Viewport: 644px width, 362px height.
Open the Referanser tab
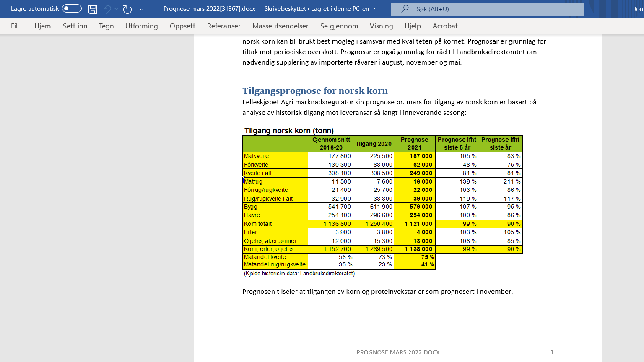click(x=223, y=26)
